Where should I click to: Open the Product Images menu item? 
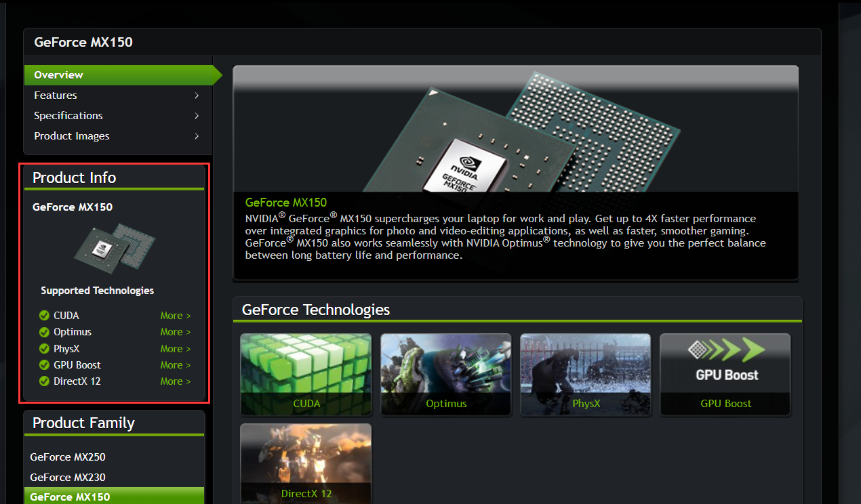[119, 136]
